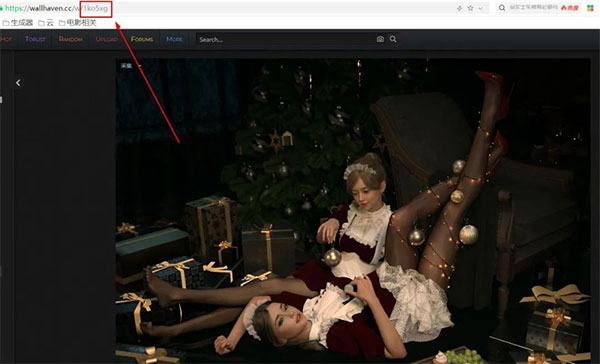Expand the More menu

pyautogui.click(x=174, y=39)
